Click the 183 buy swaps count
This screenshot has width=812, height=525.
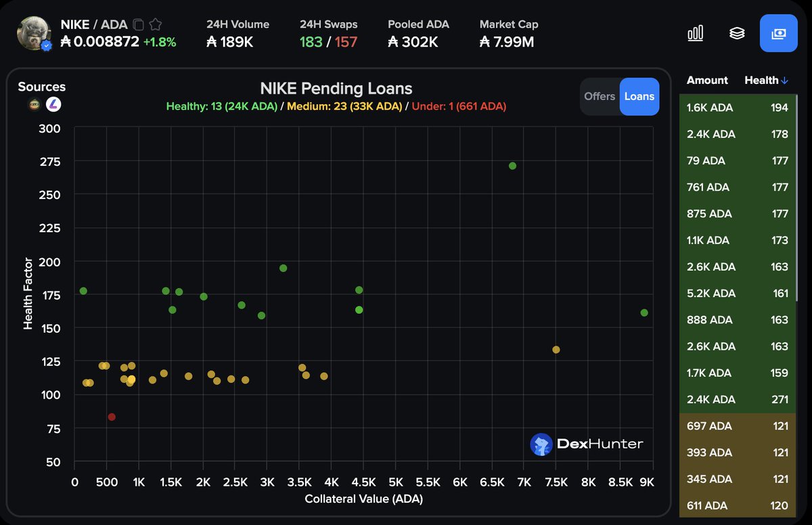[x=311, y=42]
